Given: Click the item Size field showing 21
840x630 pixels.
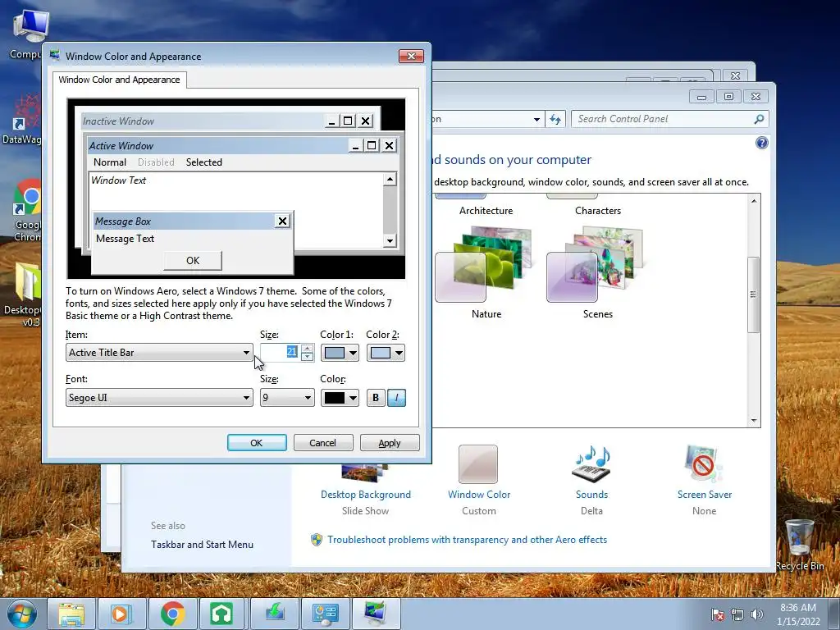Looking at the screenshot, I should click(x=281, y=353).
